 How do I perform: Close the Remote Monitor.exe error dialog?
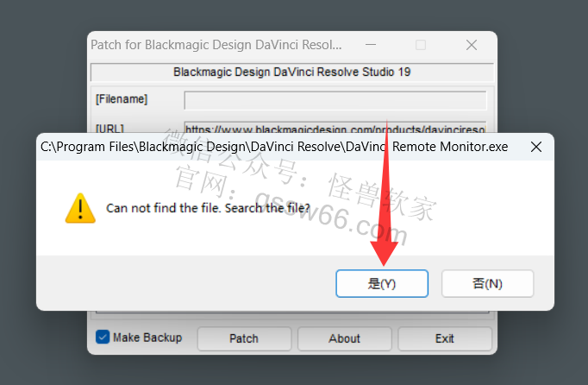pos(536,147)
